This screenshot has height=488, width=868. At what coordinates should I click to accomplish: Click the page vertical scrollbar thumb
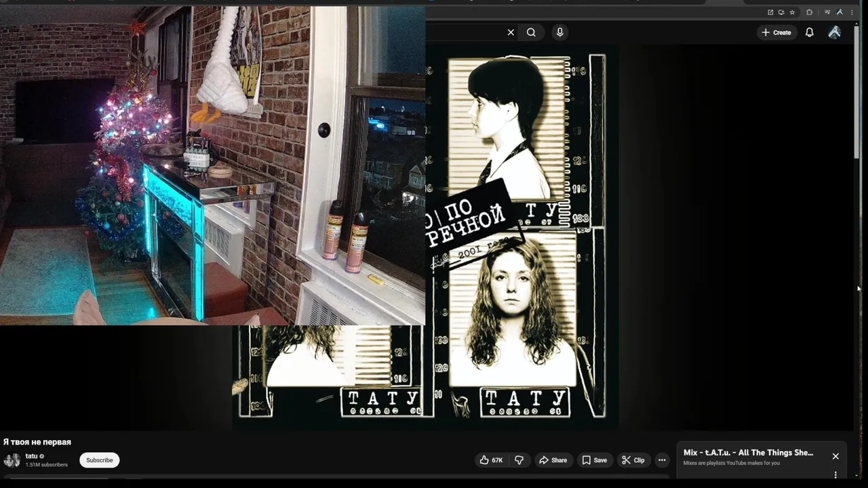point(858,92)
